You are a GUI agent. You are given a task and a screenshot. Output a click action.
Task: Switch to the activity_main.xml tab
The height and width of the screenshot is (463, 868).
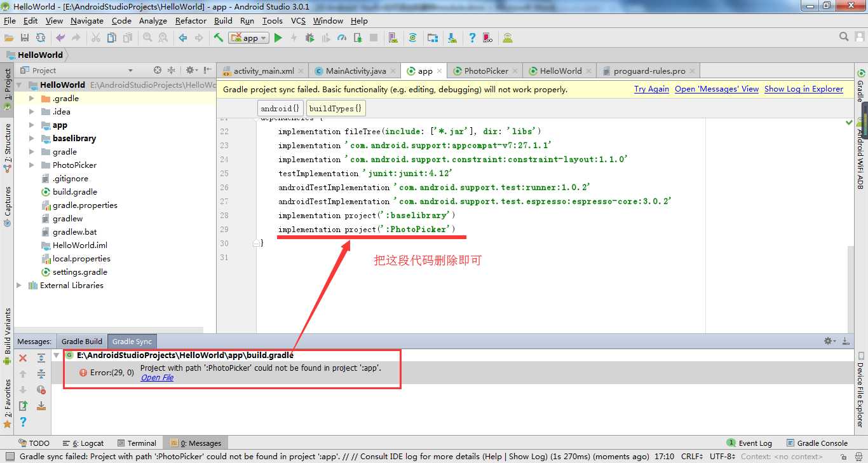click(262, 71)
